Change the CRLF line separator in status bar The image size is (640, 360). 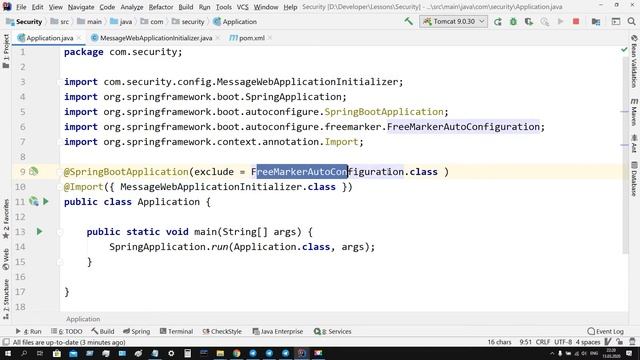543,342
